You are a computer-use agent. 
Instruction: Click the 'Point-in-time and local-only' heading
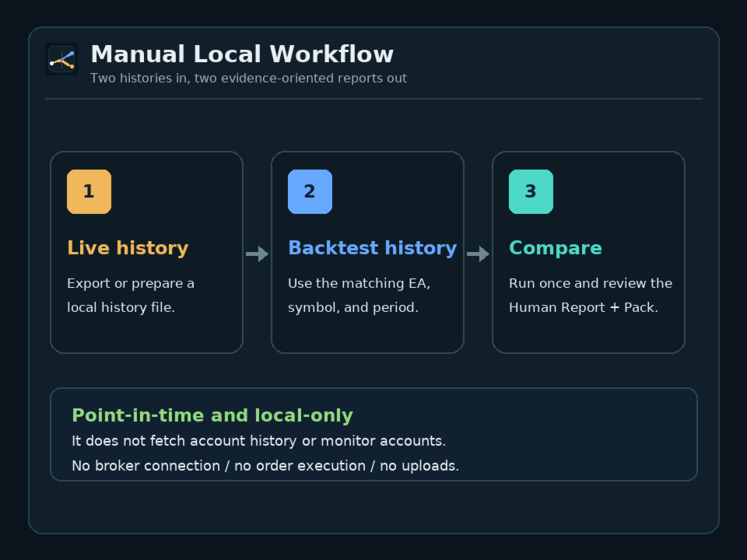click(212, 415)
